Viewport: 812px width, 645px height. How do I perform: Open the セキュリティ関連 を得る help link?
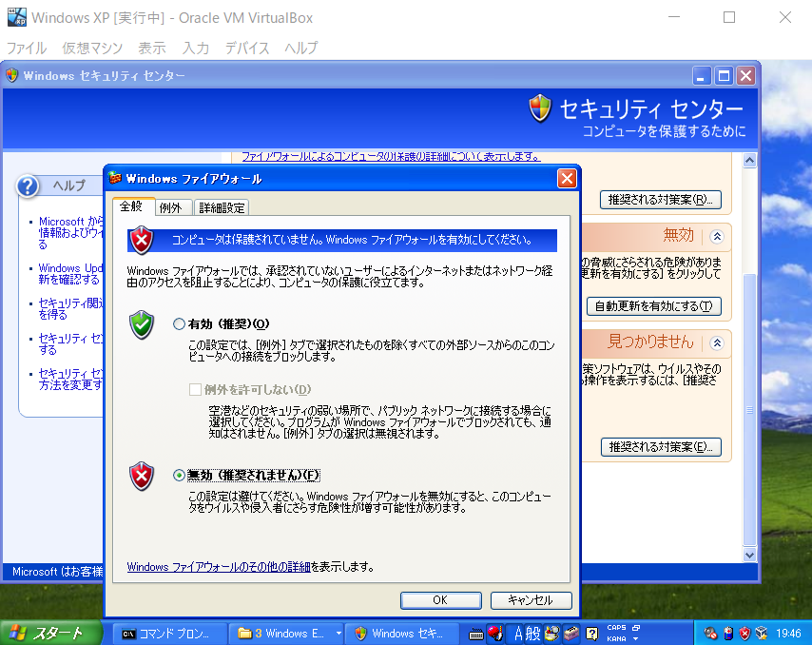point(71,309)
